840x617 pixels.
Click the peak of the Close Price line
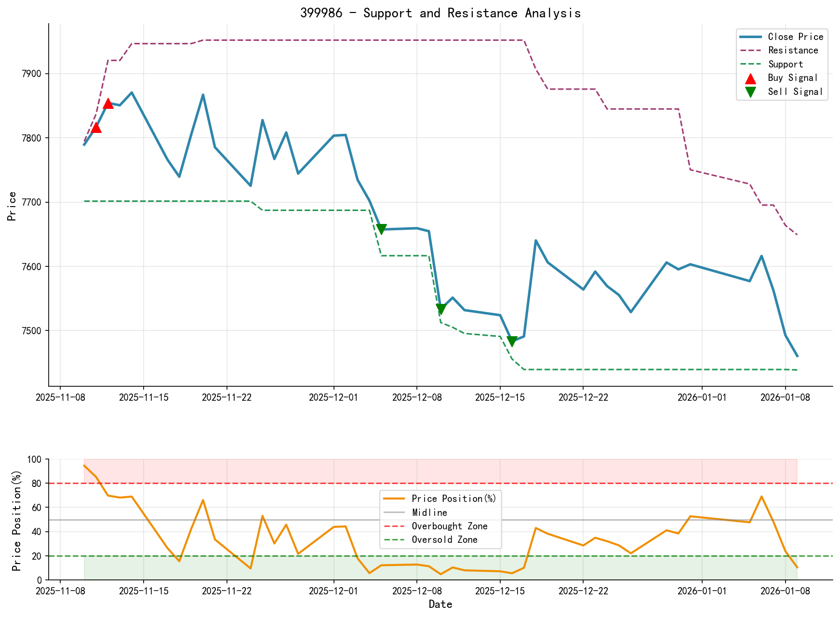pyautogui.click(x=132, y=92)
